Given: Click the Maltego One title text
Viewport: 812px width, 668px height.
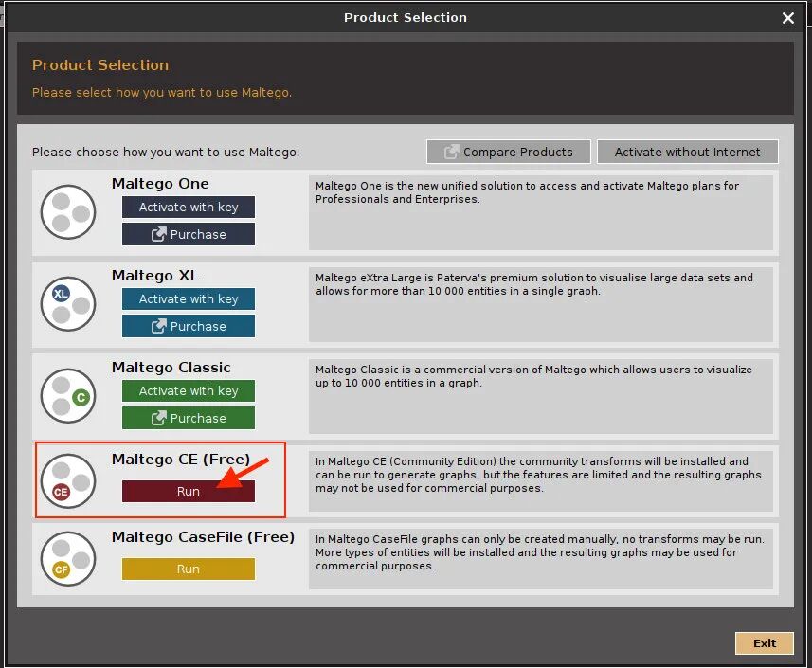Looking at the screenshot, I should 160,184.
